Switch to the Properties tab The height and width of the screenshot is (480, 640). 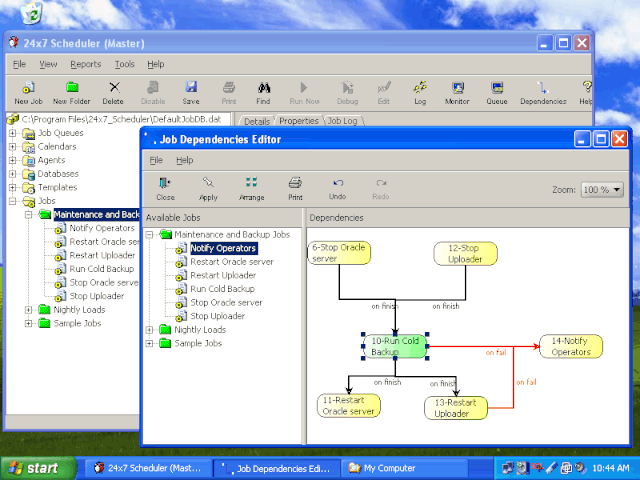pyautogui.click(x=299, y=121)
